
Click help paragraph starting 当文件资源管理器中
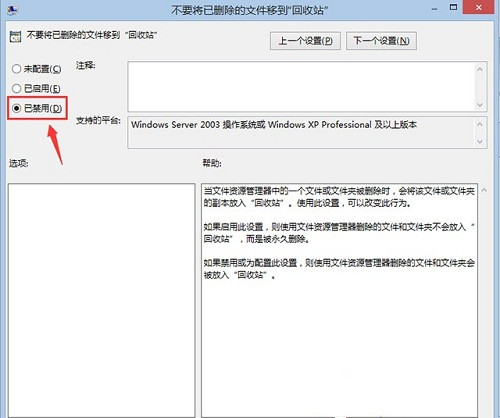(339, 197)
